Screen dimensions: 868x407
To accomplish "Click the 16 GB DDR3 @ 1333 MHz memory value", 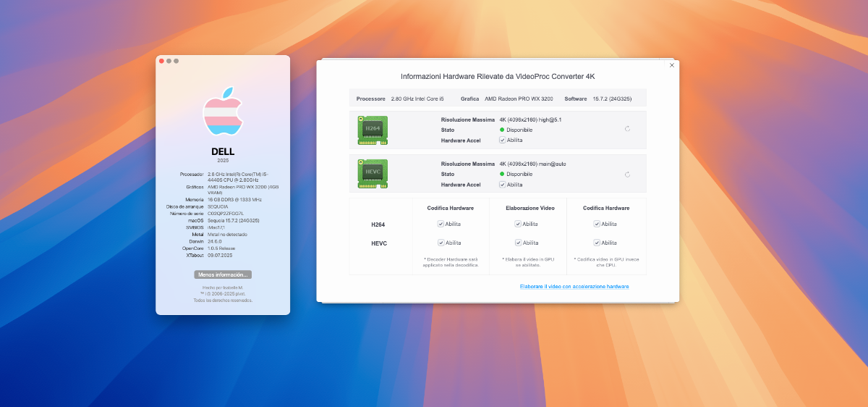I will point(234,199).
